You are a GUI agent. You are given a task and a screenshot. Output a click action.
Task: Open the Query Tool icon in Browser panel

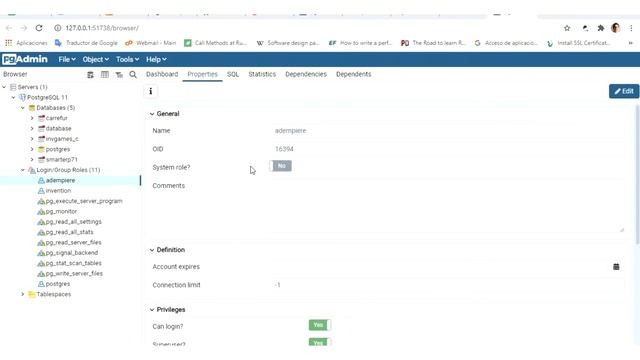coord(90,75)
